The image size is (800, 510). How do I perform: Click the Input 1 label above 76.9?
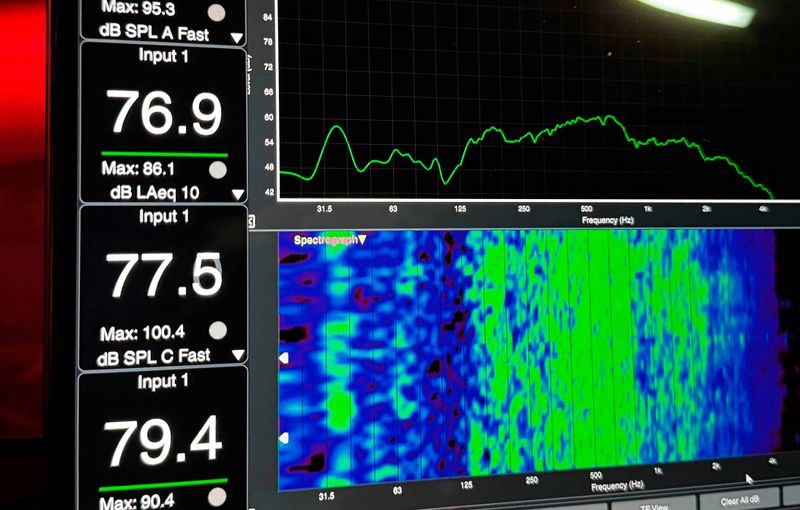(x=164, y=55)
